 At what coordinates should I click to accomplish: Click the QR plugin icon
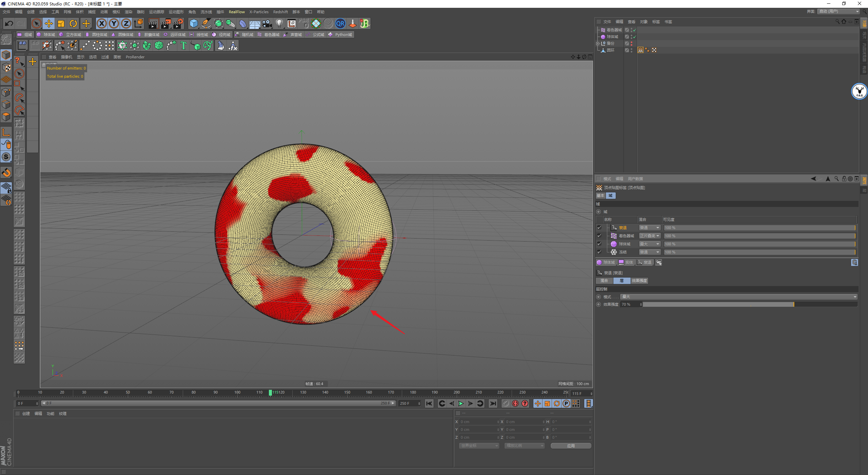(x=340, y=23)
